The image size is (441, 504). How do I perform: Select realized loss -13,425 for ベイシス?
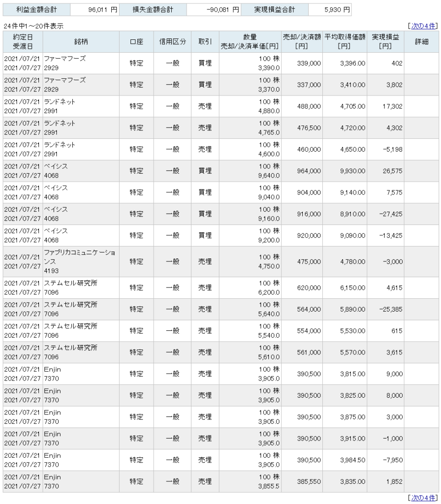[x=385, y=236]
